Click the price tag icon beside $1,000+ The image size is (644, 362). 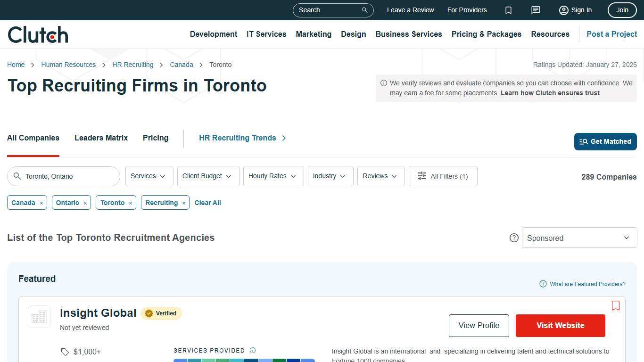pyautogui.click(x=65, y=352)
